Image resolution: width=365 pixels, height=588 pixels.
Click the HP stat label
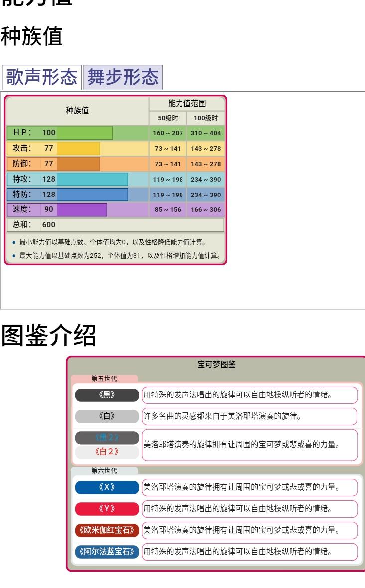click(22, 133)
